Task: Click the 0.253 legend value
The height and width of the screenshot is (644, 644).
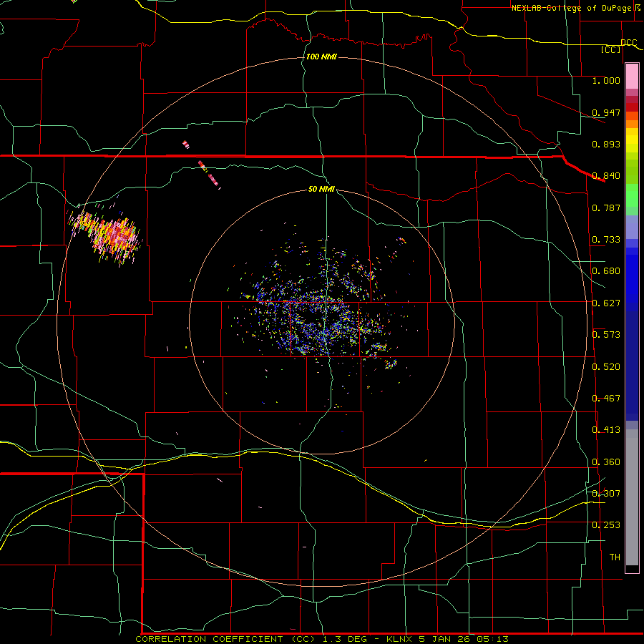Action: pos(606,525)
